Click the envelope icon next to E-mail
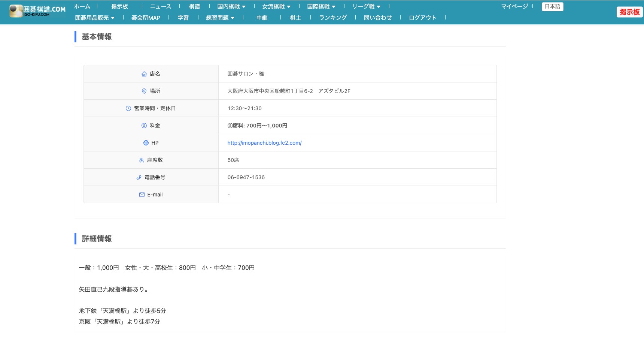The image size is (644, 343). [x=142, y=194]
